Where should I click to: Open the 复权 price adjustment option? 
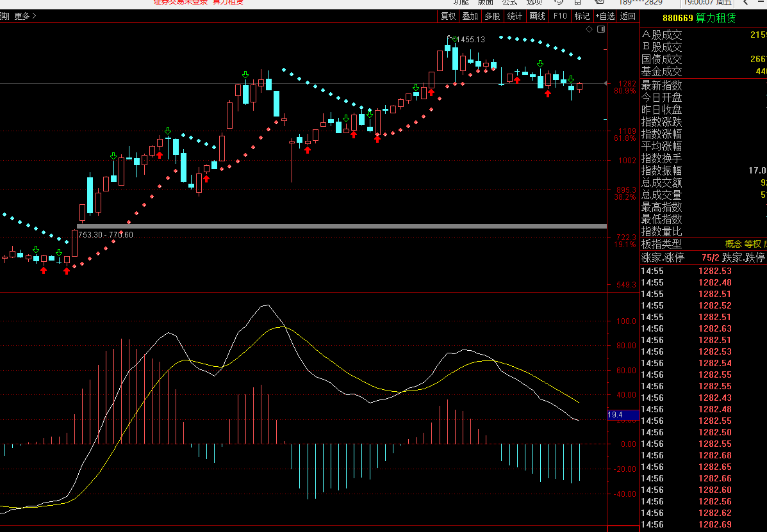pyautogui.click(x=448, y=16)
